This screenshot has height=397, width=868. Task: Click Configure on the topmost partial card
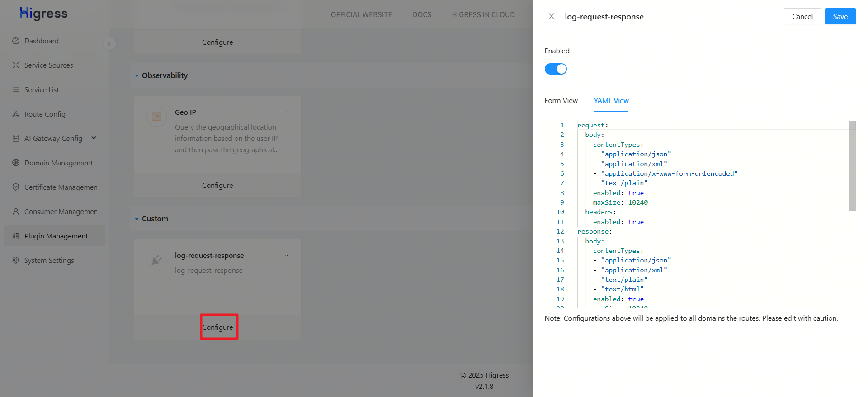[217, 42]
